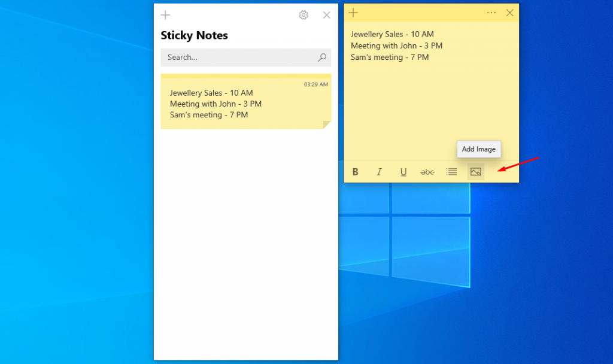Toggle italic formatting for the note text
The width and height of the screenshot is (613, 364).
pos(379,172)
